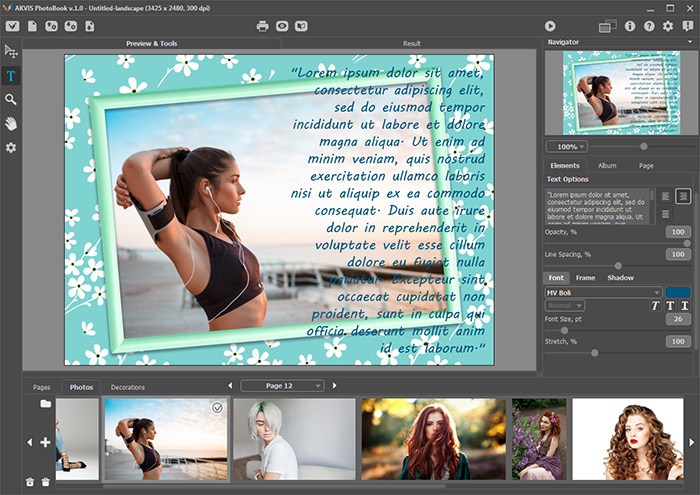Open the Album tab

tap(607, 166)
